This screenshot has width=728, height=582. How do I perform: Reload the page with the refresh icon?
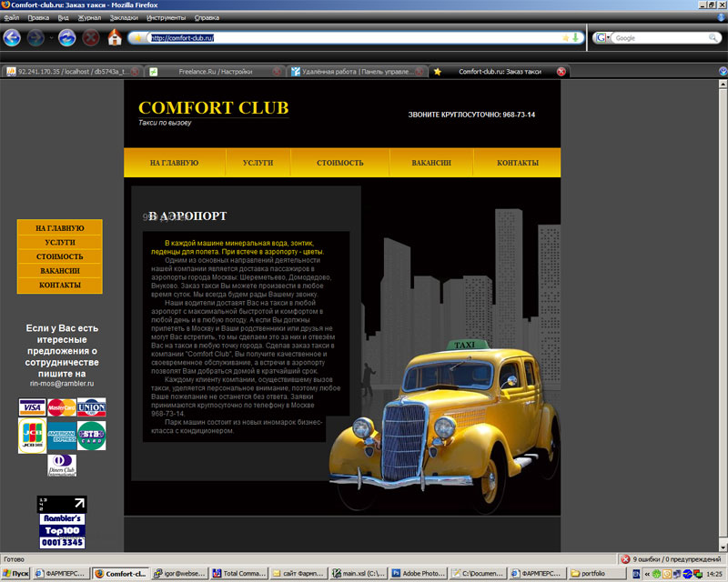coord(66,37)
